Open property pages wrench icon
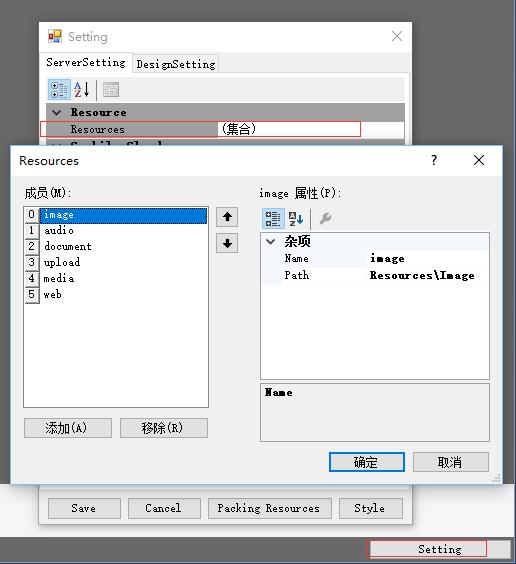This screenshot has height=564, width=516. (x=325, y=218)
